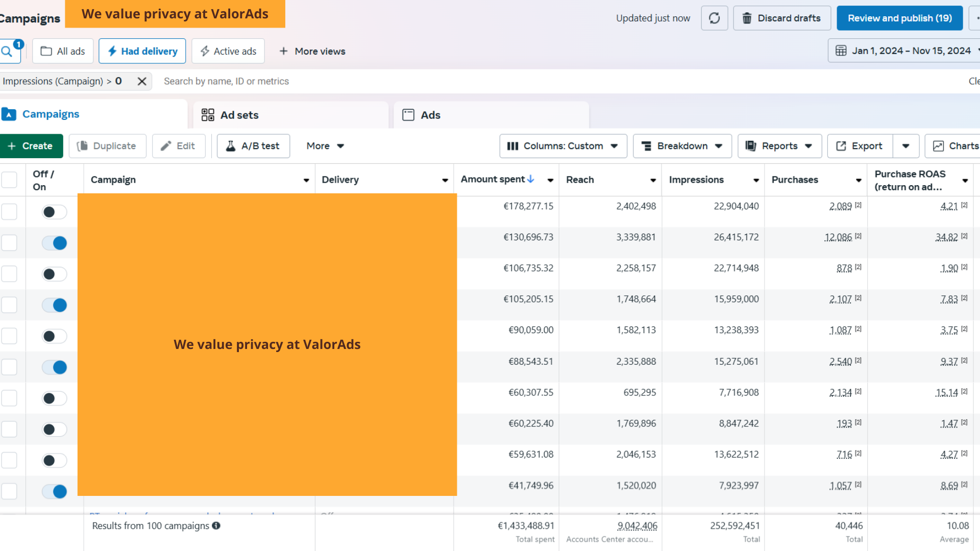Image resolution: width=980 pixels, height=551 pixels.
Task: Toggle campaign switch in €88,543.51 row
Action: (x=55, y=367)
